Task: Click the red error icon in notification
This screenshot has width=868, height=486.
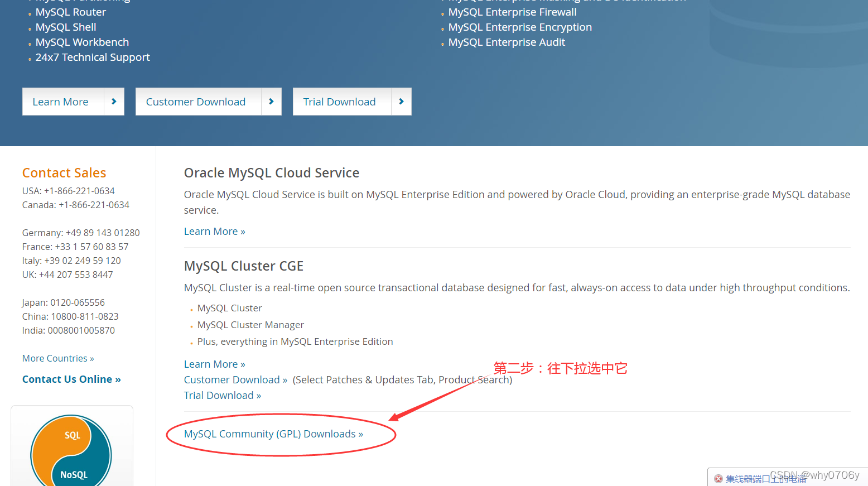Action: click(718, 479)
